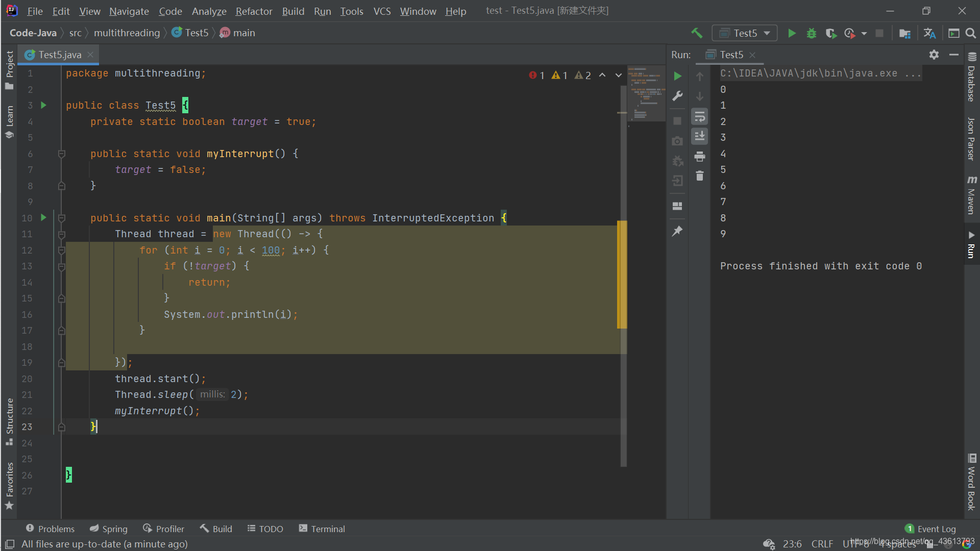Go to next highlighted error arrow

619,75
